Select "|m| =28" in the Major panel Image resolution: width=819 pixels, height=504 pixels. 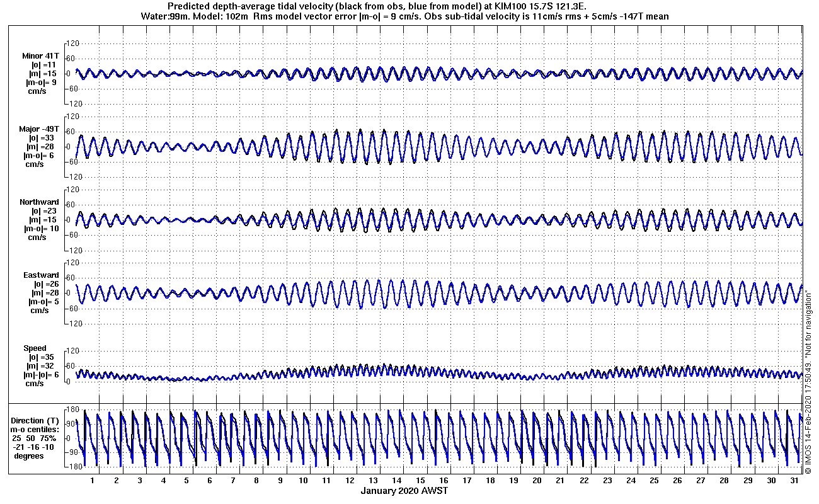(42, 147)
